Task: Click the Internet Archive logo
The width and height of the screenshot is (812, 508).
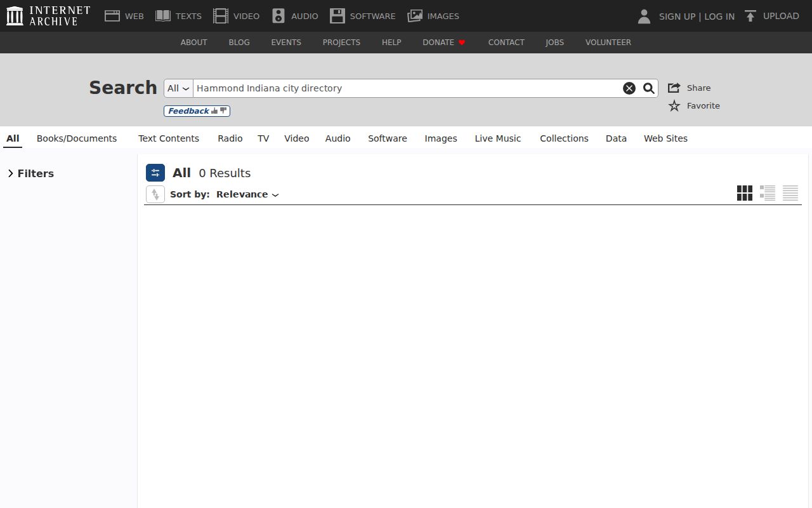Action: (x=48, y=16)
